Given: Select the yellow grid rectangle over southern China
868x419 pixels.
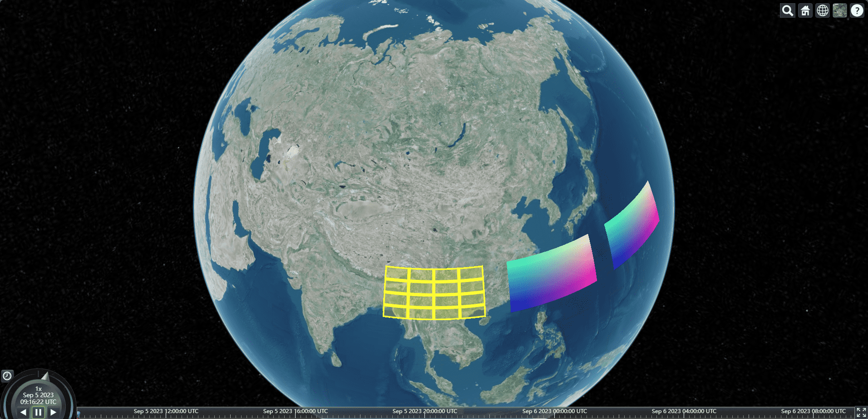Looking at the screenshot, I should [434, 293].
